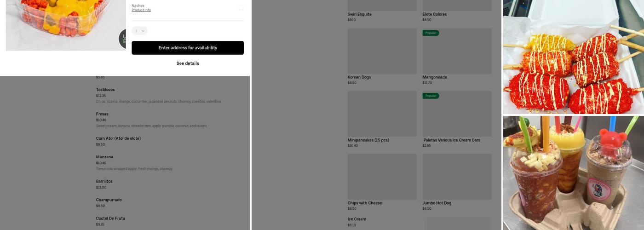The height and width of the screenshot is (230, 644).
Task: Click the Popular badge on Mangoneada
Action: 431,33
